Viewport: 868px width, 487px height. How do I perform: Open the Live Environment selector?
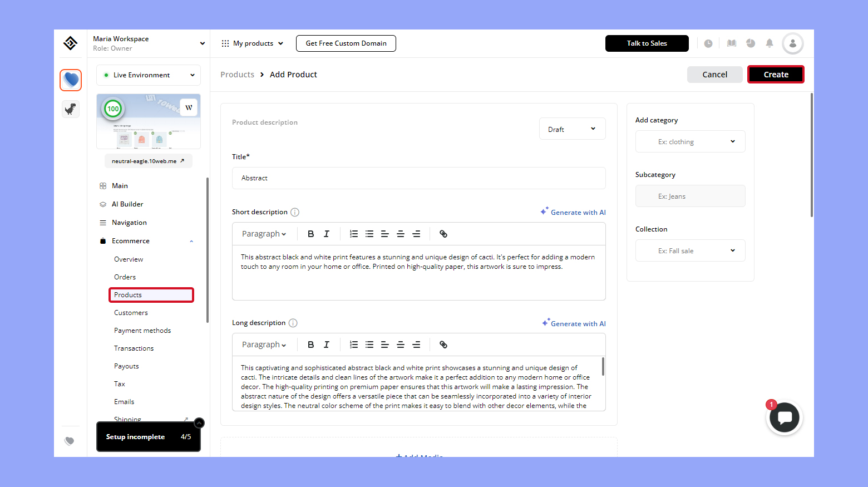tap(149, 75)
